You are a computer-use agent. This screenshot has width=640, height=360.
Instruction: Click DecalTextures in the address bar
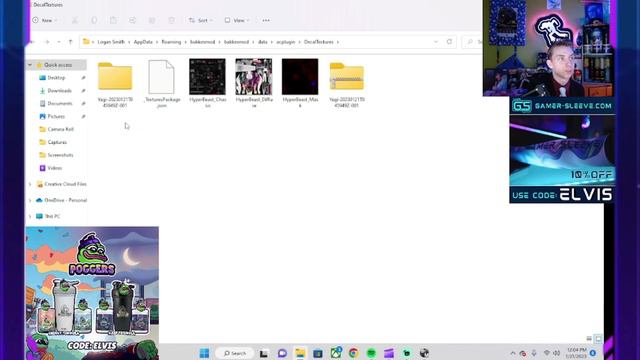[x=319, y=42]
